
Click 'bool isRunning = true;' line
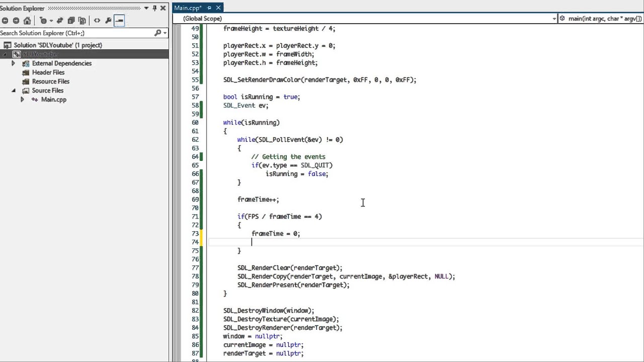[x=262, y=97]
